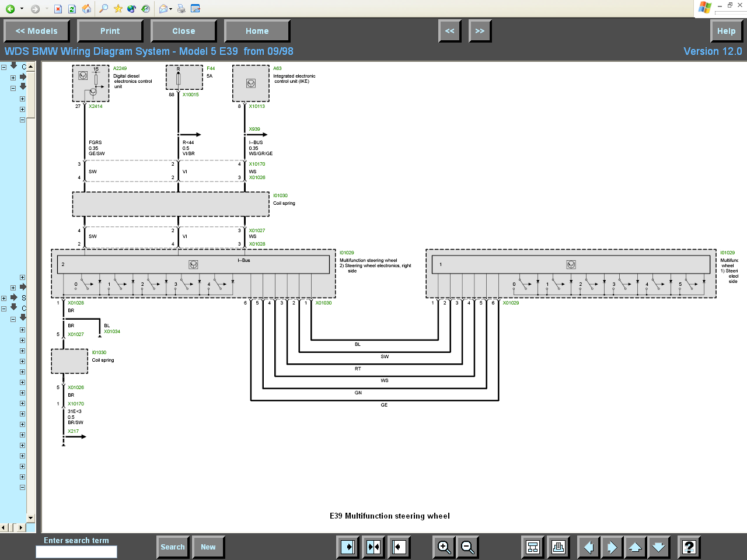Open the Mail dropdown arrow
This screenshot has height=560, width=747.
[171, 9]
